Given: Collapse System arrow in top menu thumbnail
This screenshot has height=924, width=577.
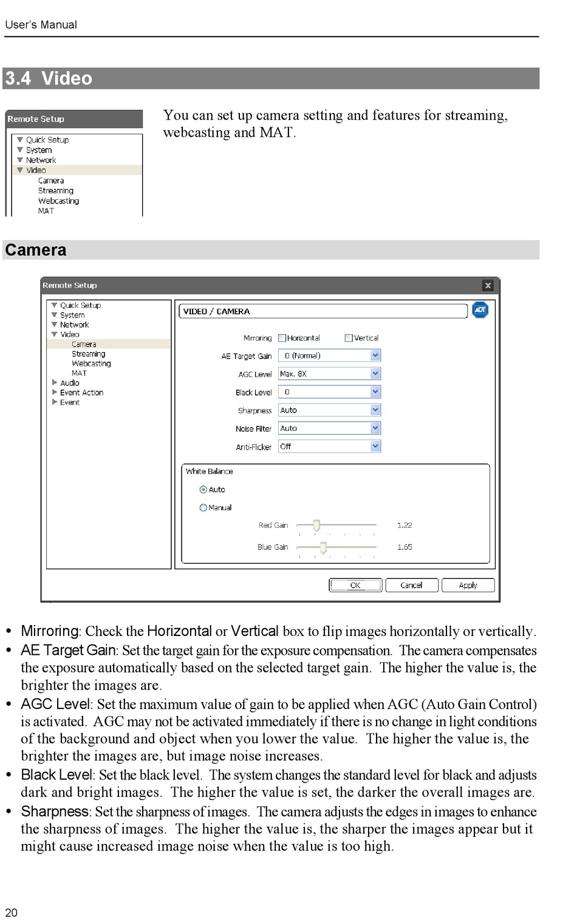Looking at the screenshot, I should (20, 150).
